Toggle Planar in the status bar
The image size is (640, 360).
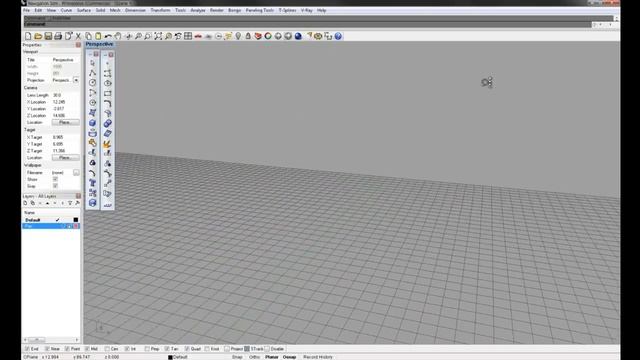tap(271, 357)
